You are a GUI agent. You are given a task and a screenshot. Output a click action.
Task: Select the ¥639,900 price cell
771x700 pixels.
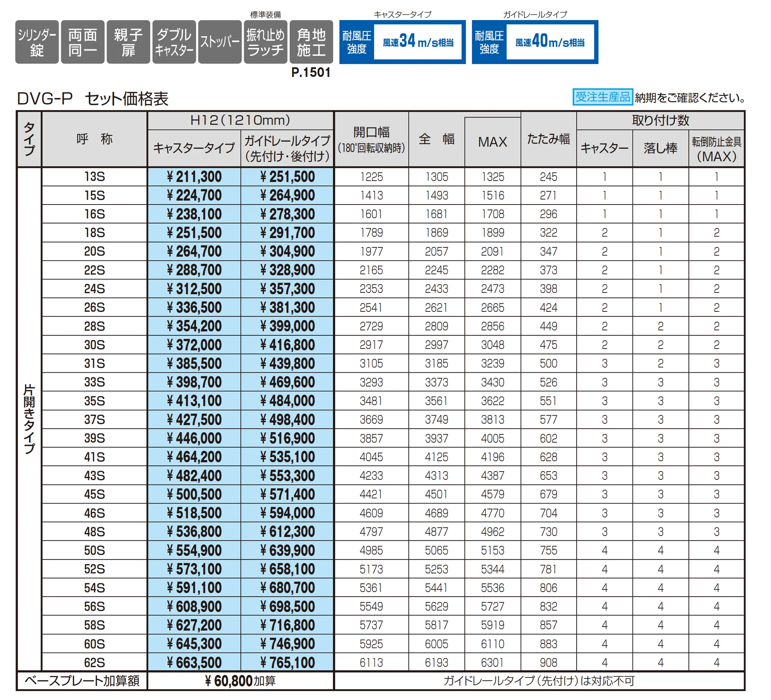pyautogui.click(x=287, y=550)
